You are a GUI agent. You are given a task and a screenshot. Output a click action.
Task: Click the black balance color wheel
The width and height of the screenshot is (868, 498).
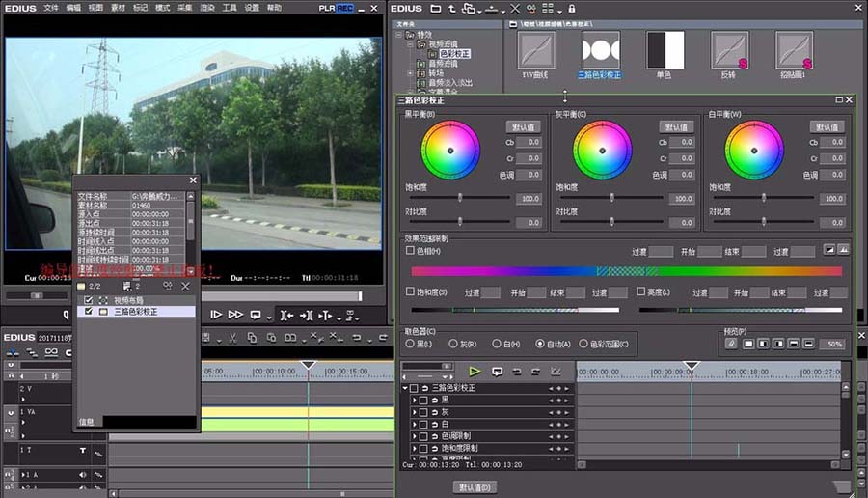tap(450, 151)
